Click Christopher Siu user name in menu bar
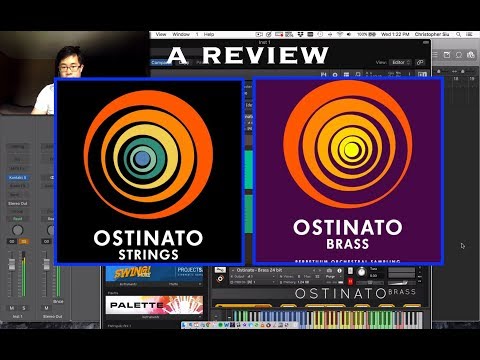The image size is (480, 360). click(432, 34)
